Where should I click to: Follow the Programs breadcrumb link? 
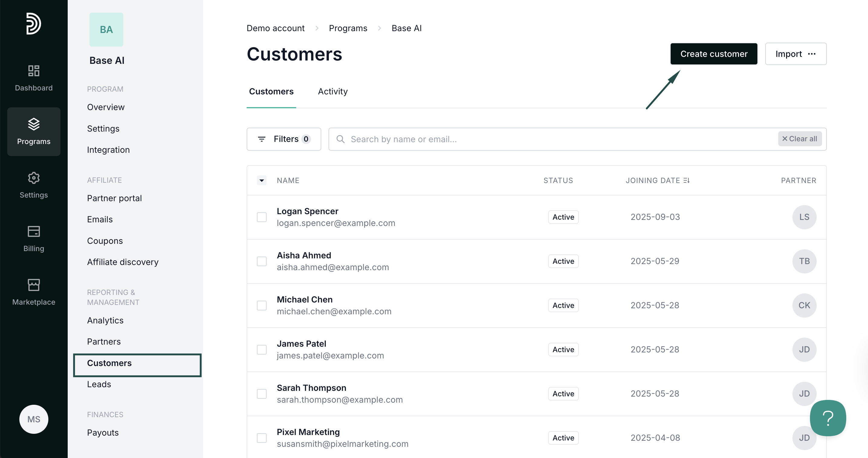[x=348, y=28]
